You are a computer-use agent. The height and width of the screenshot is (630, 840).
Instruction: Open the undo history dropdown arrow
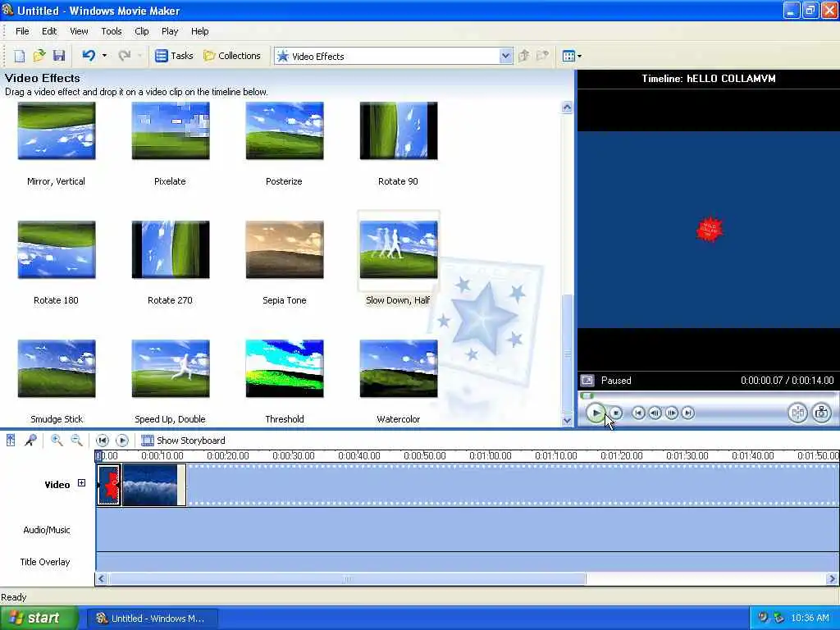(104, 56)
